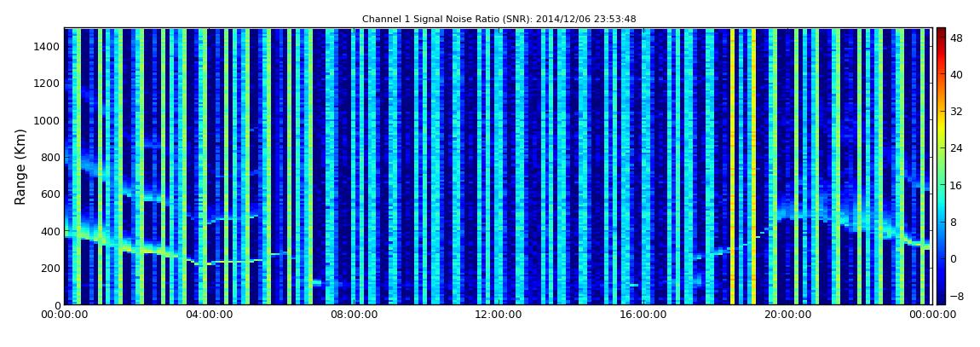980x347 pixels.
Task: Click the bright yellow vertical stripe near 18:30
Action: 733,166
